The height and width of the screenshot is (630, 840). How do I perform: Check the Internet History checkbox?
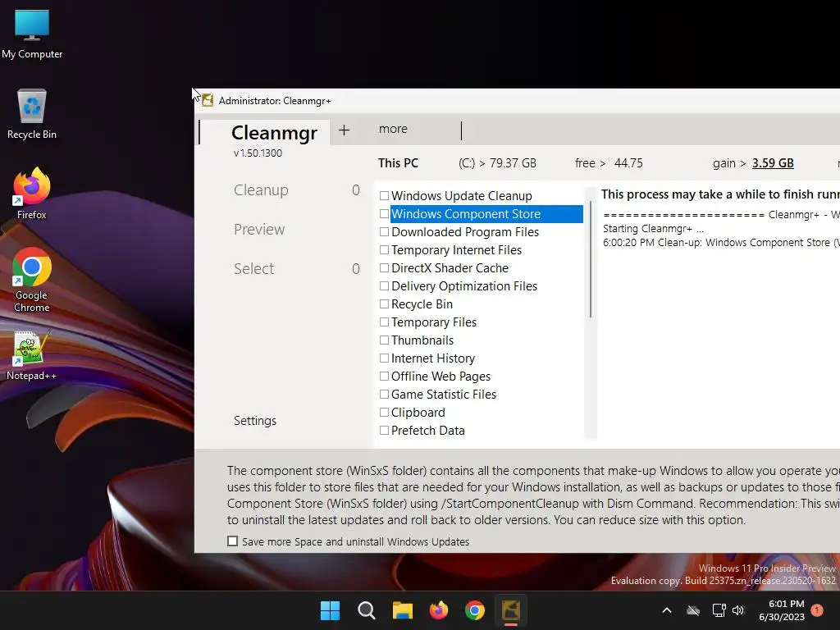coord(384,358)
